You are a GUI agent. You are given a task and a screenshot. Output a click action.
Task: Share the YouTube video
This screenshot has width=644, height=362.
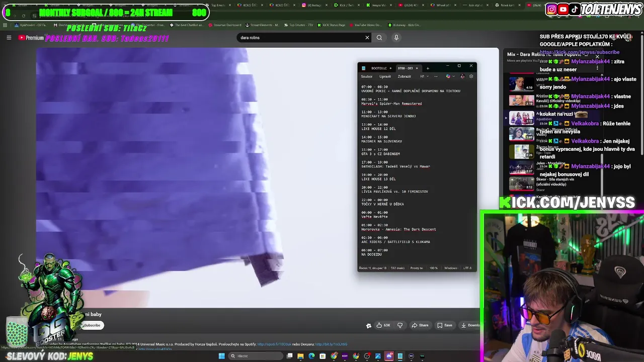pos(420,325)
